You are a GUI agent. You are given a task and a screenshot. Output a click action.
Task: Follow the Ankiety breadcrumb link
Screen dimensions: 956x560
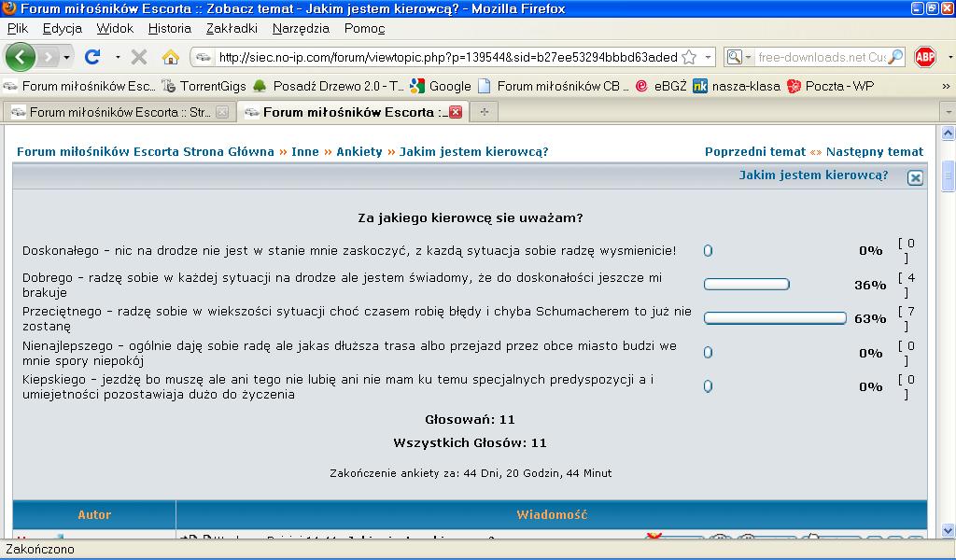point(358,151)
